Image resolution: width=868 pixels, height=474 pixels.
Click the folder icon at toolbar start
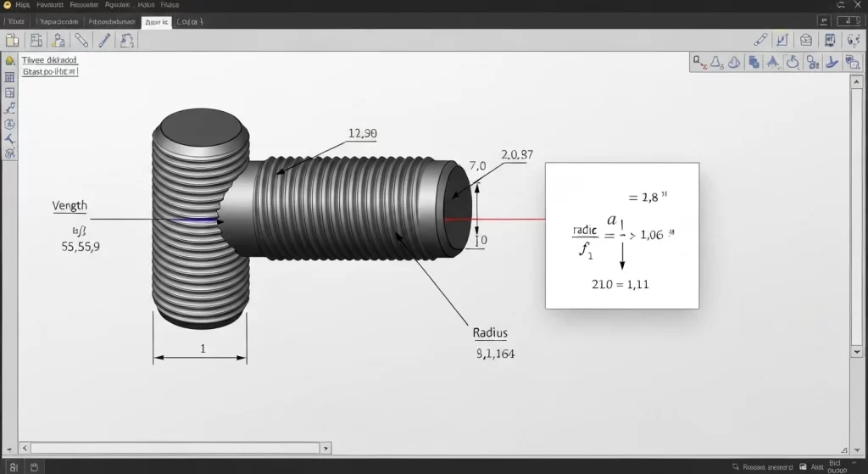tap(12, 39)
